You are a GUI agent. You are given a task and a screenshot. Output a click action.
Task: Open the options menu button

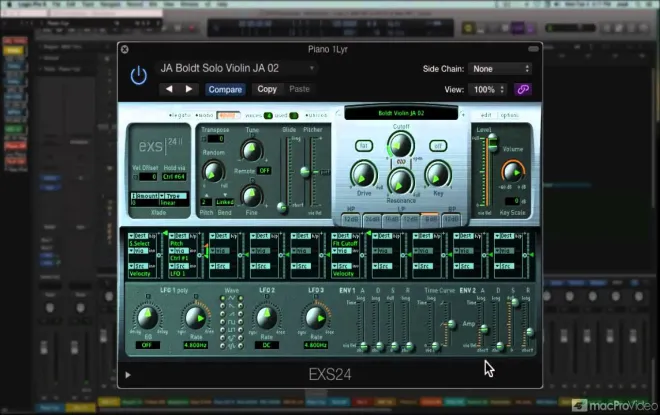pyautogui.click(x=509, y=115)
